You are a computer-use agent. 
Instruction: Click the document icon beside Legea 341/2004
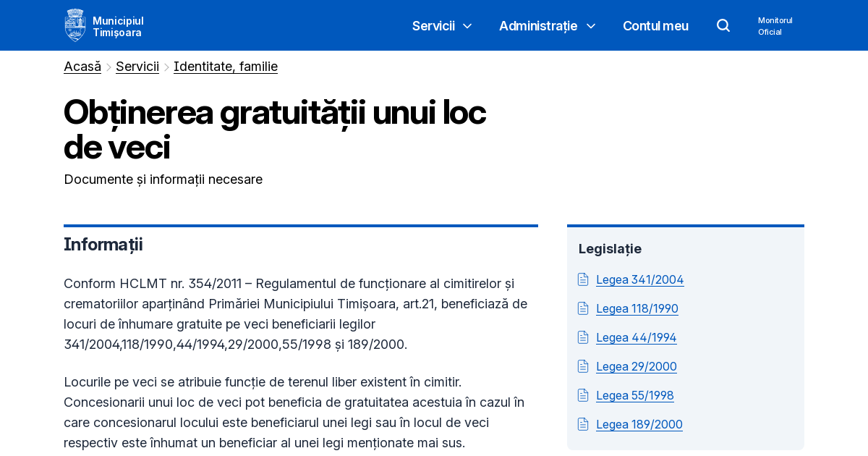coord(582,279)
